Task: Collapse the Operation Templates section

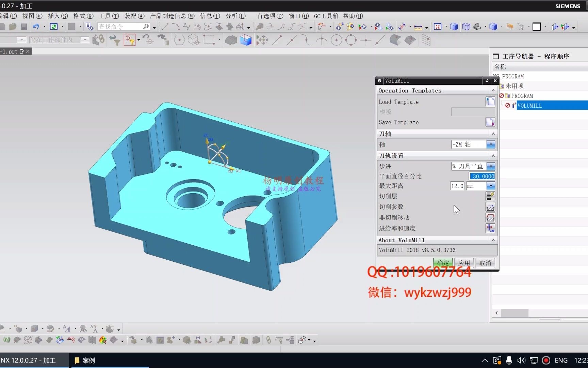Action: point(493,90)
